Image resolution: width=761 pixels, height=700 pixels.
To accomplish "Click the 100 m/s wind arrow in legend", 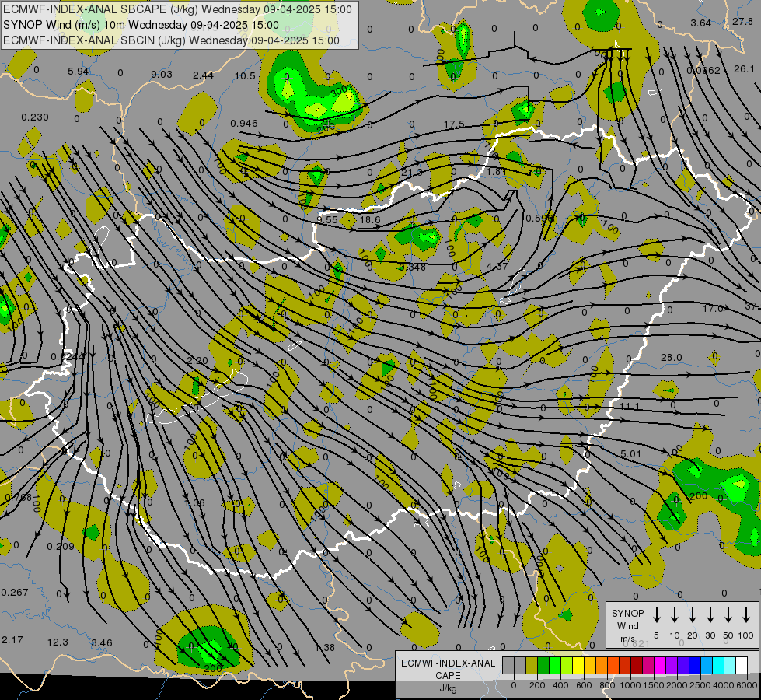I will [x=746, y=614].
